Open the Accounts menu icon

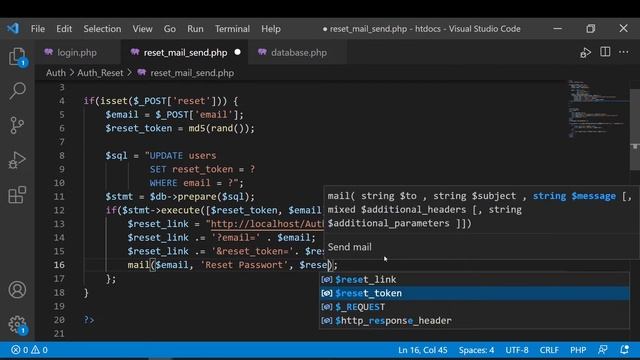(17, 289)
